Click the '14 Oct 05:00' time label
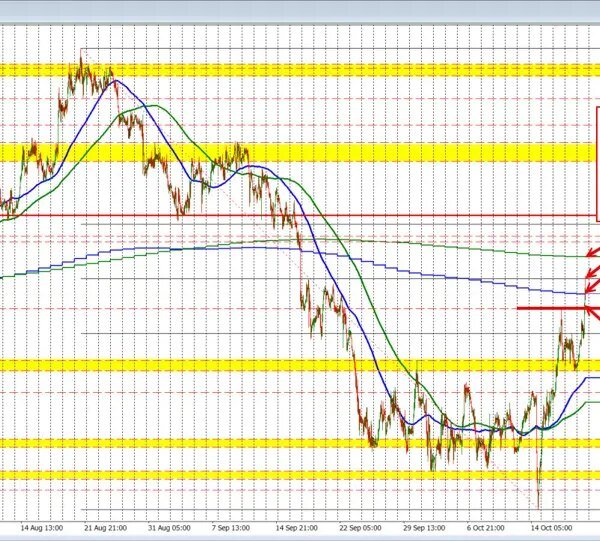600x541 pixels. point(551,528)
